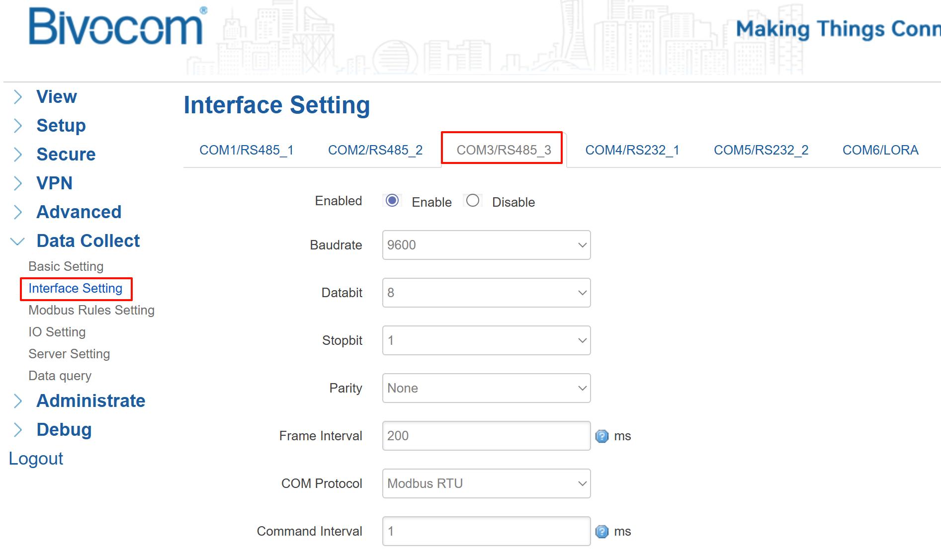Open Modbus Rules Setting page
This screenshot has width=941, height=560.
[91, 310]
